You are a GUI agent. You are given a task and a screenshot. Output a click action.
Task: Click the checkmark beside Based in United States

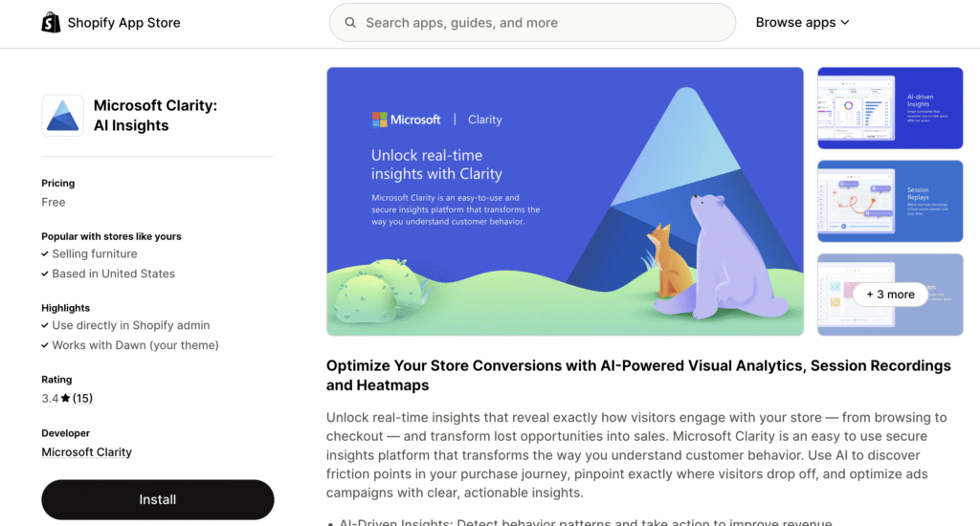(x=45, y=274)
